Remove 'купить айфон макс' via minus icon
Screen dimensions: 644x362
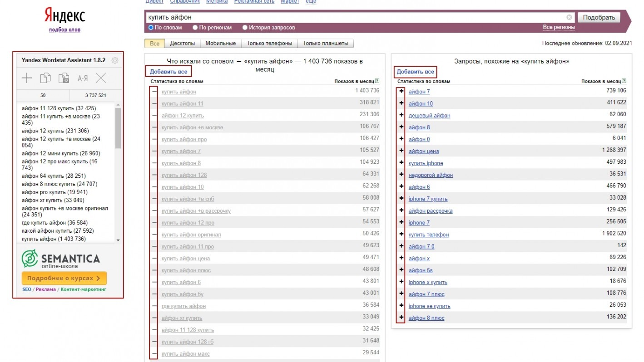tap(154, 354)
